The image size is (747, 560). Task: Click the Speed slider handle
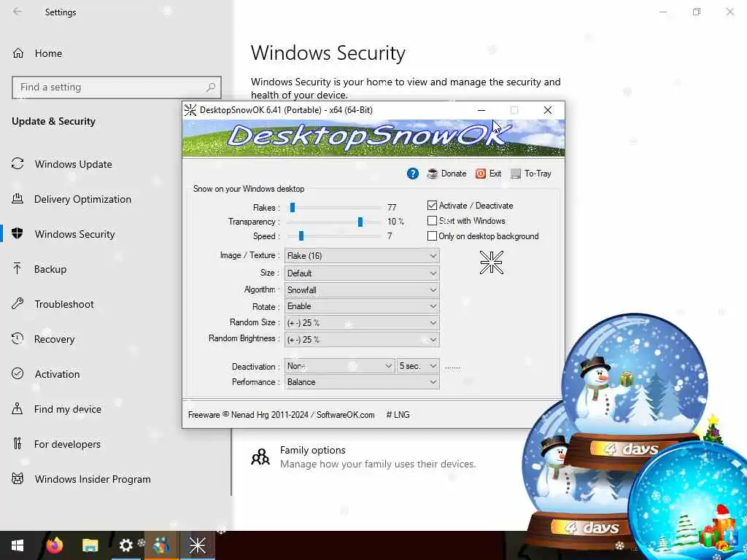pyautogui.click(x=301, y=236)
